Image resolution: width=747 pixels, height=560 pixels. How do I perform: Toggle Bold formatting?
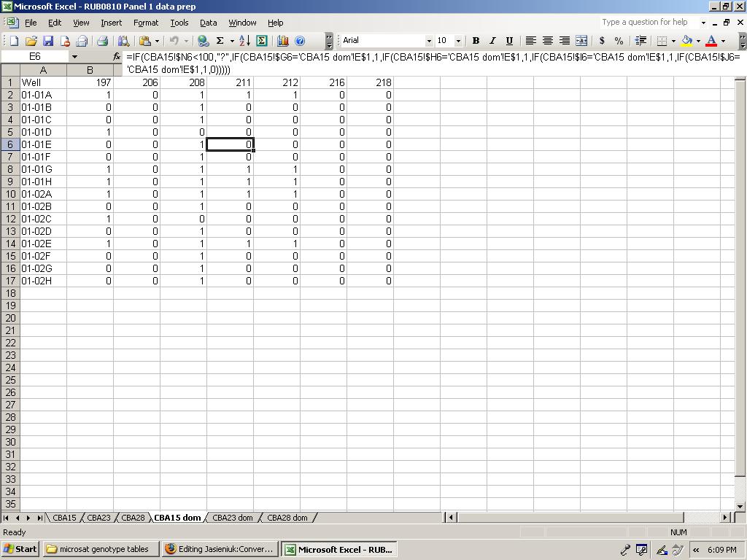click(476, 41)
